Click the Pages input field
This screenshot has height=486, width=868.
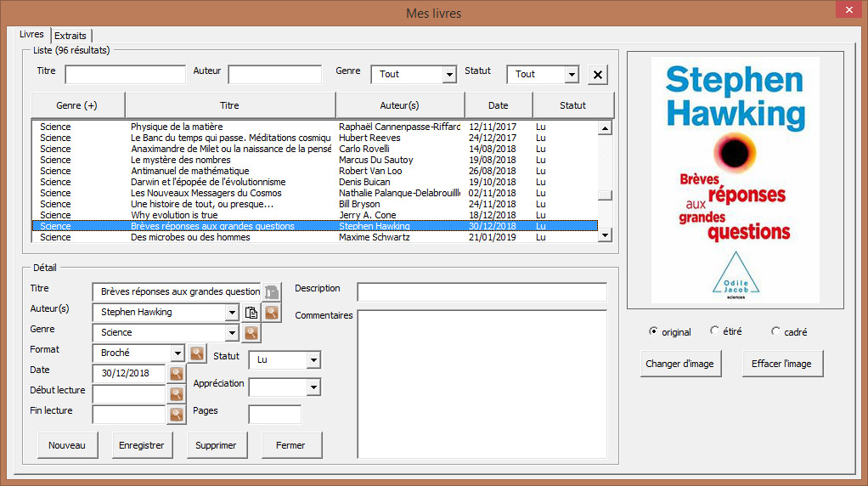pos(275,414)
